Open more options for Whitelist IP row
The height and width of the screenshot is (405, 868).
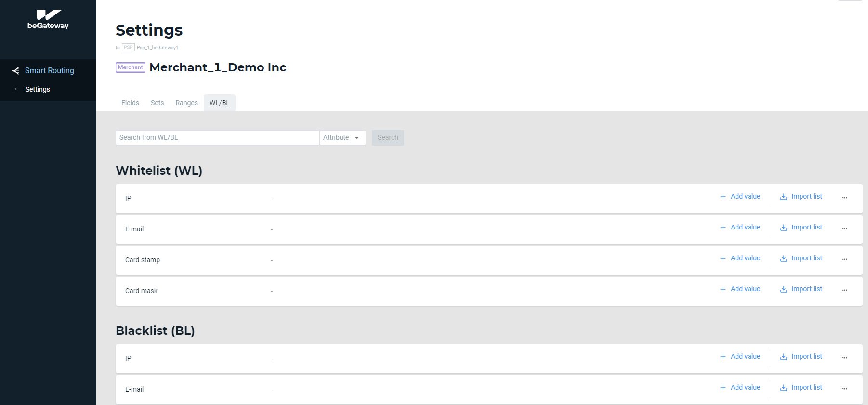tap(844, 198)
